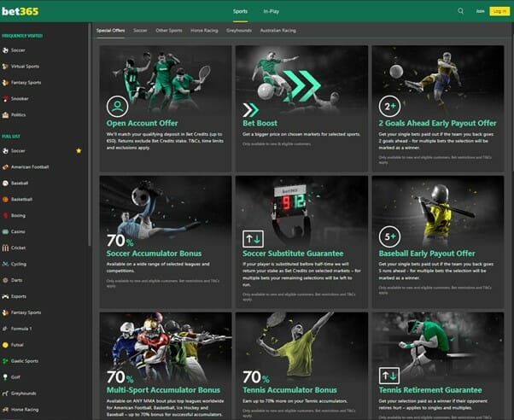This screenshot has width=514, height=420.
Task: Select the Australian Racing tab
Action: pyautogui.click(x=278, y=31)
